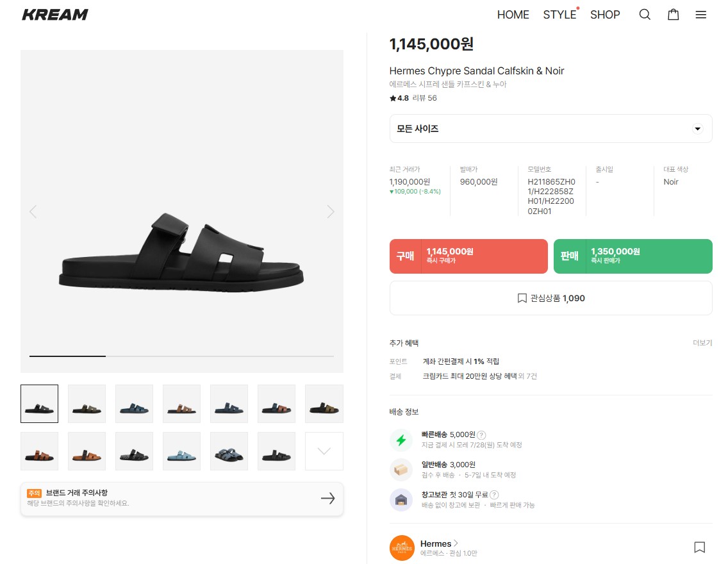Viewport: 728px width, 564px height.
Task: Open brand trading caution arrow
Action: pyautogui.click(x=327, y=499)
